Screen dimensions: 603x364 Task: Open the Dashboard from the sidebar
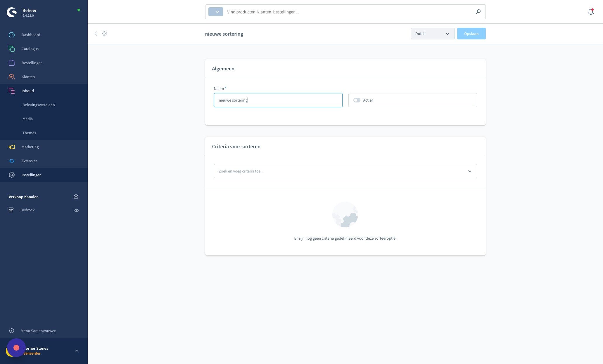(x=12, y=35)
